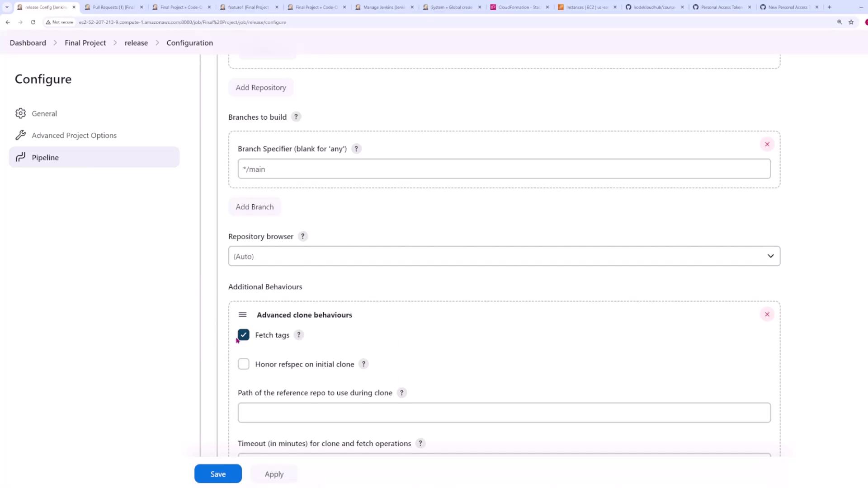Uncheck the Fetch tags checkbox
Viewport: 868px width, 488px height.
coord(244,335)
